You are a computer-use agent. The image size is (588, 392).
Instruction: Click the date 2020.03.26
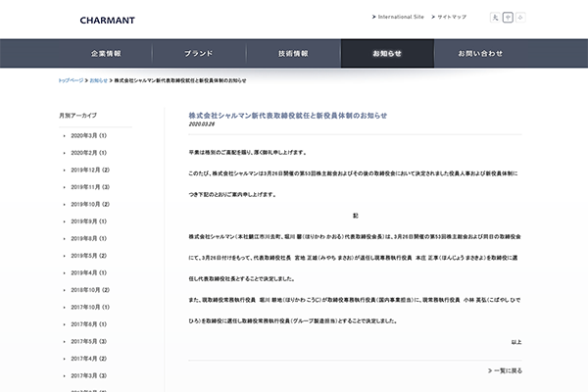(x=202, y=124)
